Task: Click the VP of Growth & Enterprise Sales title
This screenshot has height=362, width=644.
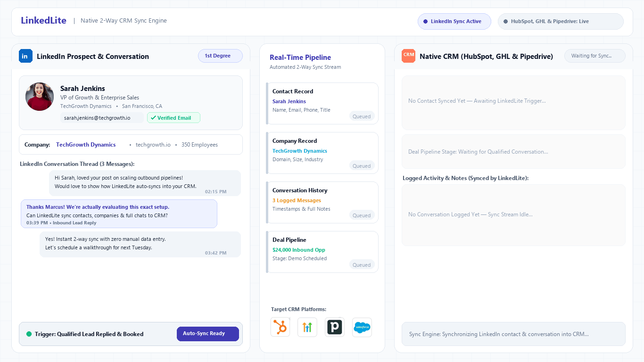Action: pyautogui.click(x=99, y=98)
